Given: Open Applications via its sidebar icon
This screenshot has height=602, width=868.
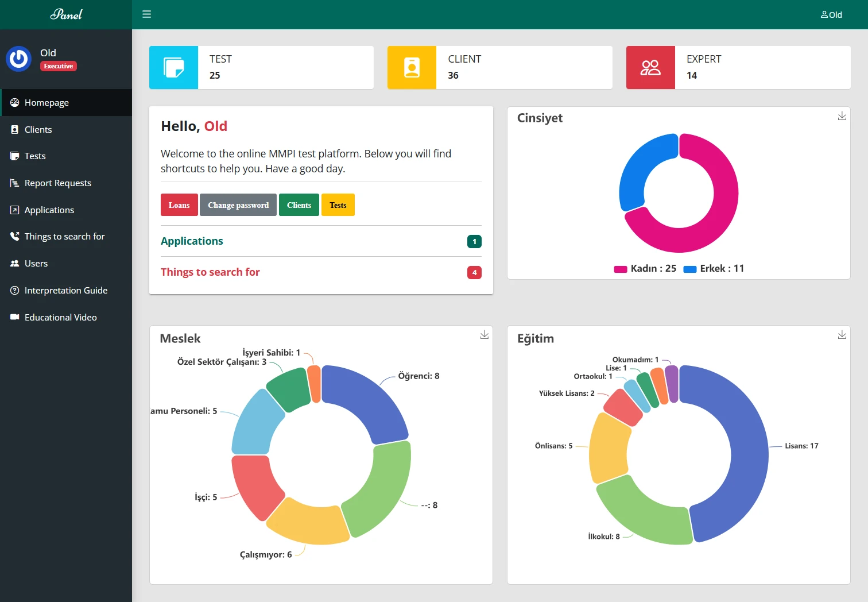Looking at the screenshot, I should coord(14,210).
